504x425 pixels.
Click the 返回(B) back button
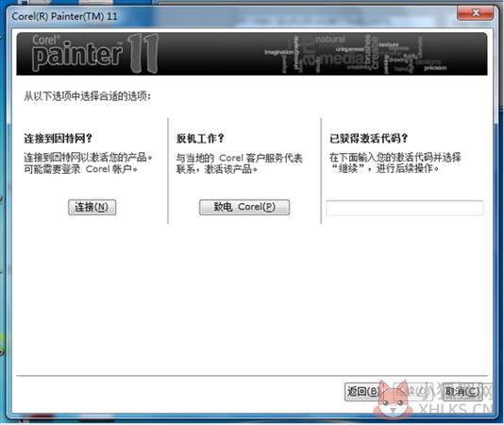(363, 392)
